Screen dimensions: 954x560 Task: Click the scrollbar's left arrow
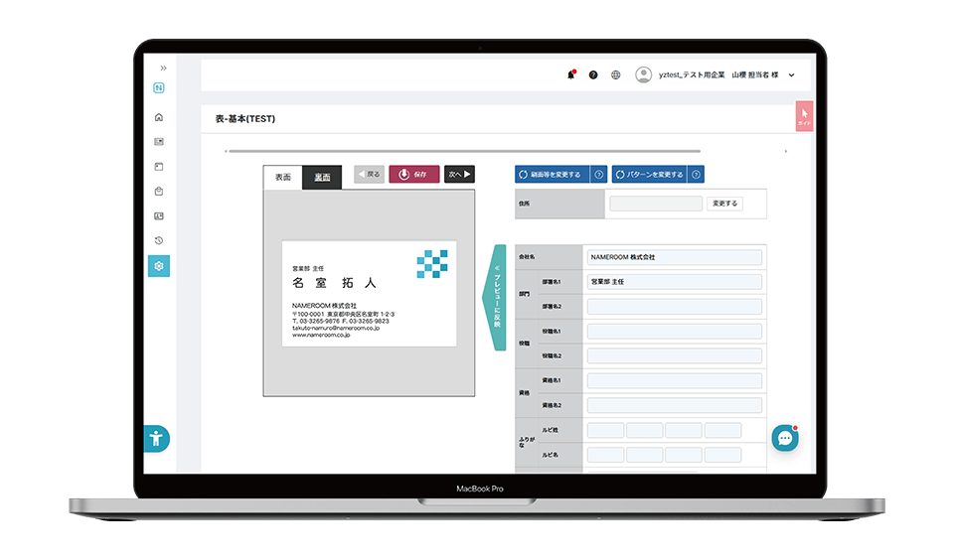[x=226, y=151]
